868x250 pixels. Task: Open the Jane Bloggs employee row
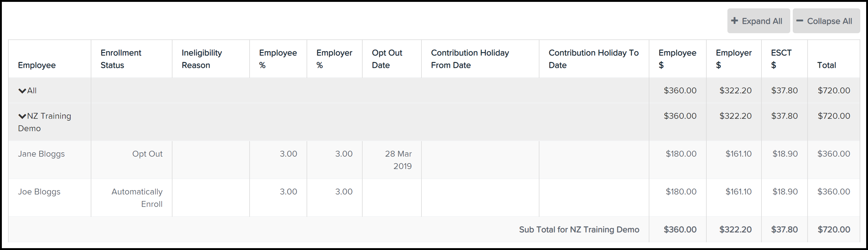pyautogui.click(x=434, y=159)
